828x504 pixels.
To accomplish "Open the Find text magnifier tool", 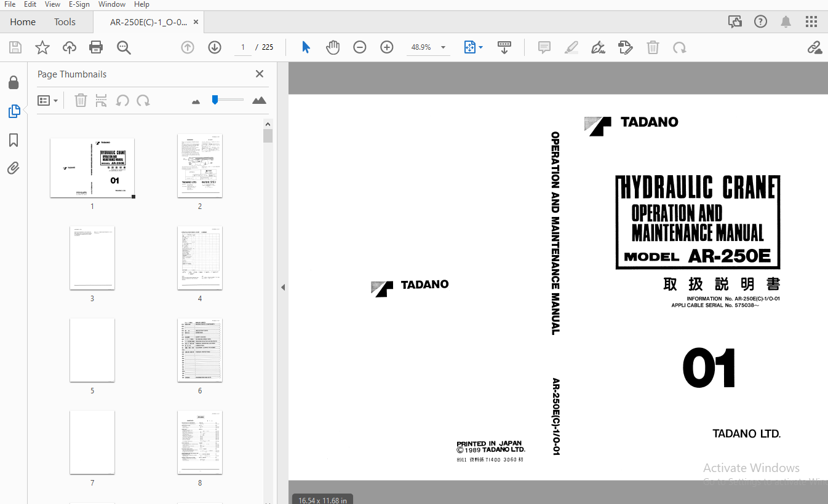I will pos(124,47).
